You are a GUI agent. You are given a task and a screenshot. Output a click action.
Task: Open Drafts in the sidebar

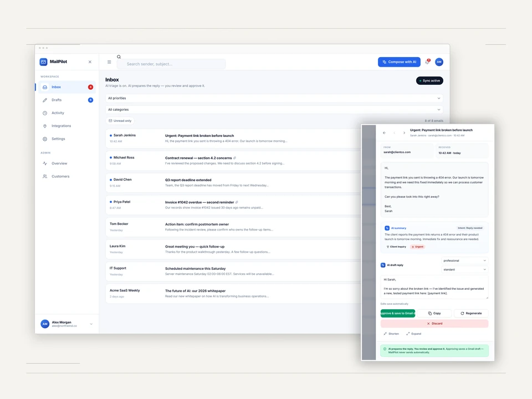click(x=66, y=100)
